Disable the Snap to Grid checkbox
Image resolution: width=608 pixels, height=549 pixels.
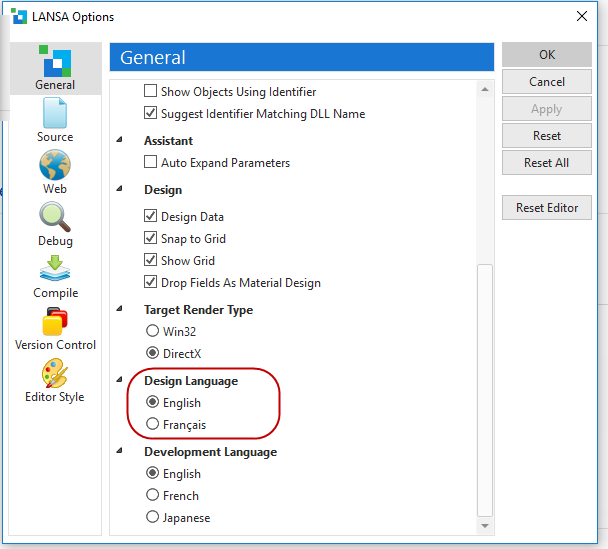(152, 239)
